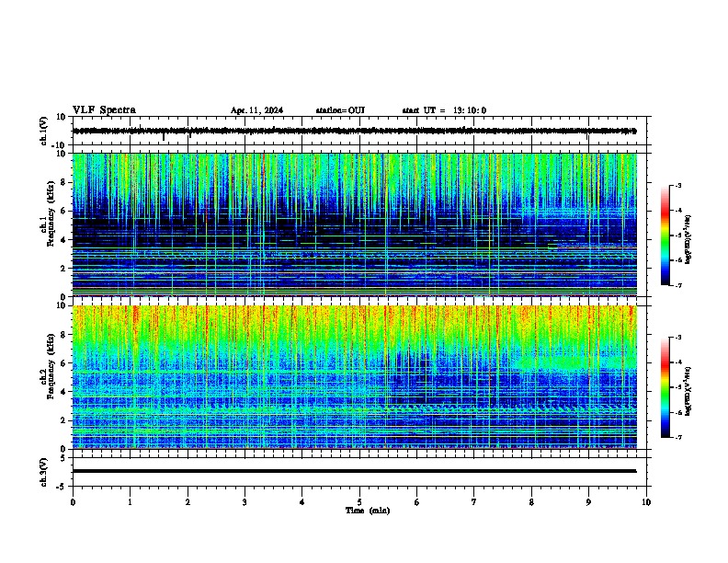Click the 'ch.3(V)' axis label
The image size is (728, 563).
coord(43,472)
